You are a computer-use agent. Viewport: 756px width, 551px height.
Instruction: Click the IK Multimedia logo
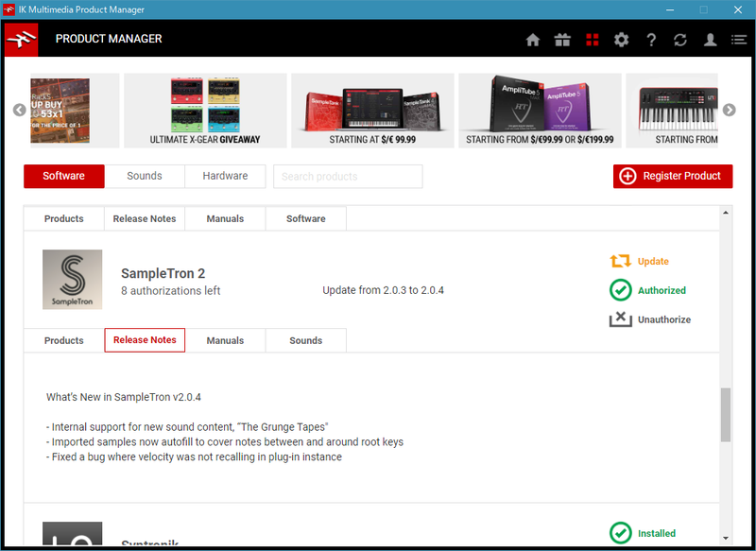click(x=21, y=40)
